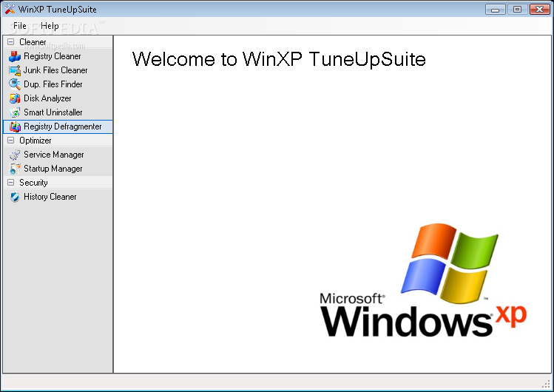The width and height of the screenshot is (554, 392).
Task: Click the WinXP TuneUpSuite title bar icon
Action: click(x=10, y=9)
